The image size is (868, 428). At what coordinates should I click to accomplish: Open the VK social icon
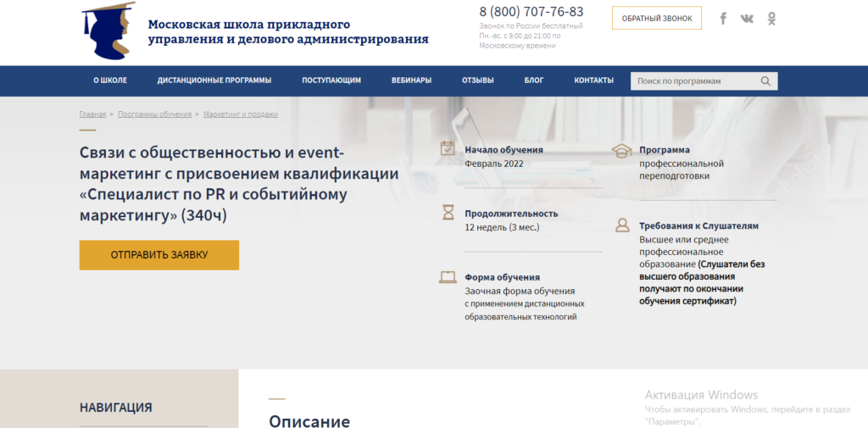pyautogui.click(x=747, y=19)
